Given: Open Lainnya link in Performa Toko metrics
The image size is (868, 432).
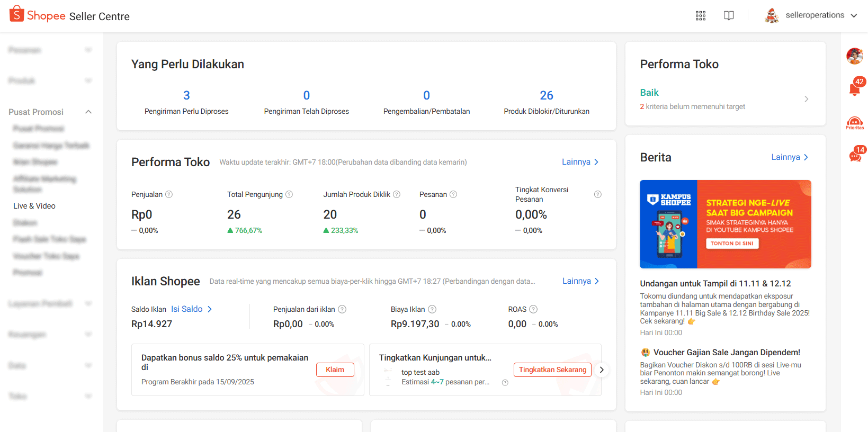Looking at the screenshot, I should (580, 162).
